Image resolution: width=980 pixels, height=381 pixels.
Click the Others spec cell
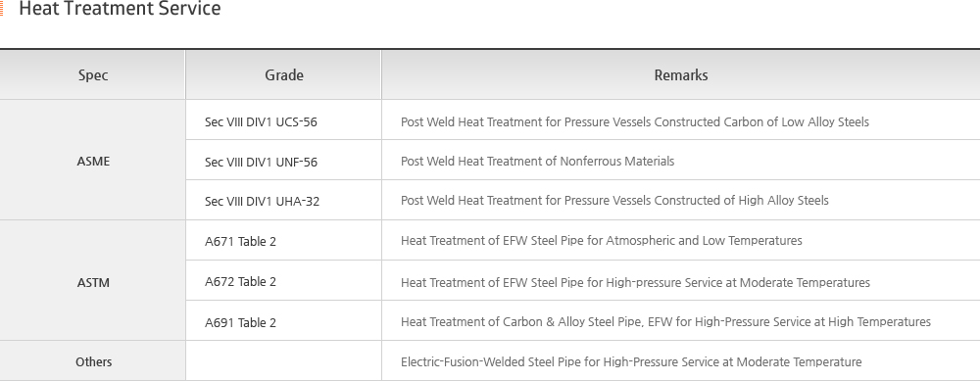[93, 361]
